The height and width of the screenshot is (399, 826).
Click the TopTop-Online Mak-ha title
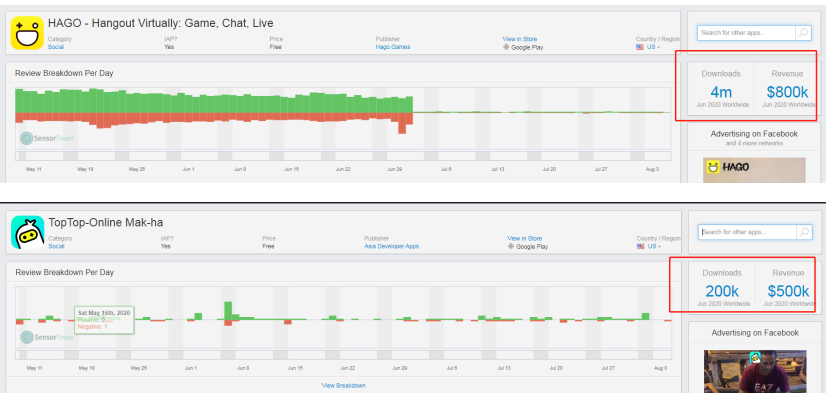coord(105,222)
